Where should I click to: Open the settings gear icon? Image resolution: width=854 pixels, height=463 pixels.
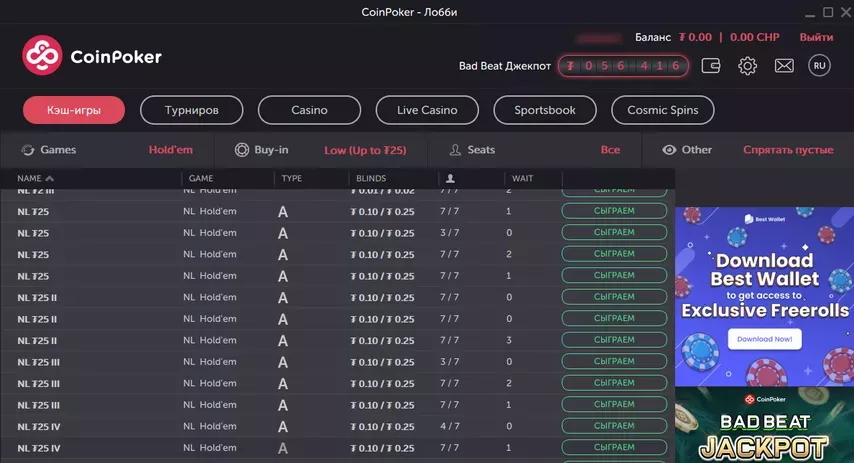tap(747, 66)
